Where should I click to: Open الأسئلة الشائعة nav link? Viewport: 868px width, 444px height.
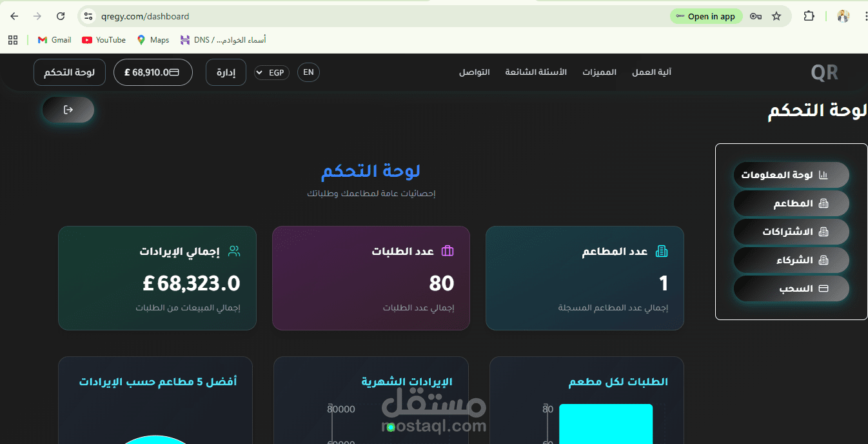pyautogui.click(x=536, y=72)
